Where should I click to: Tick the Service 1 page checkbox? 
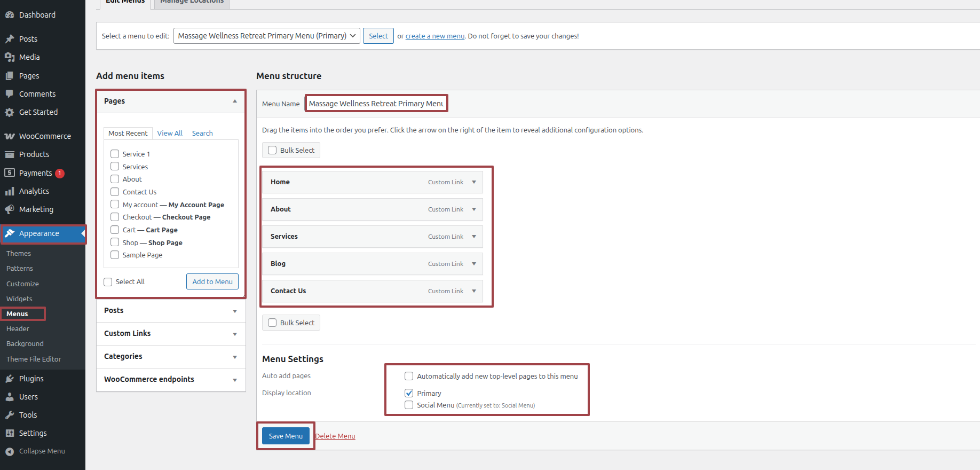click(x=115, y=154)
